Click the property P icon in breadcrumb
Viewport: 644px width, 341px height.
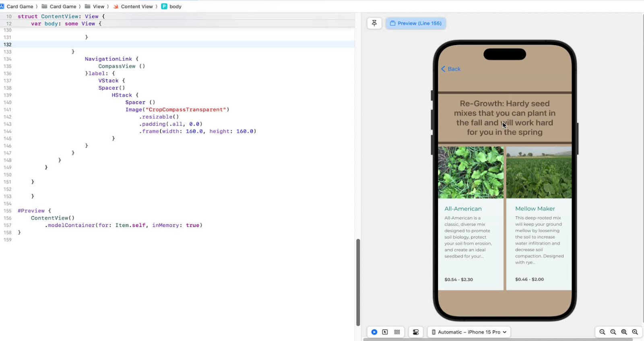pyautogui.click(x=164, y=6)
